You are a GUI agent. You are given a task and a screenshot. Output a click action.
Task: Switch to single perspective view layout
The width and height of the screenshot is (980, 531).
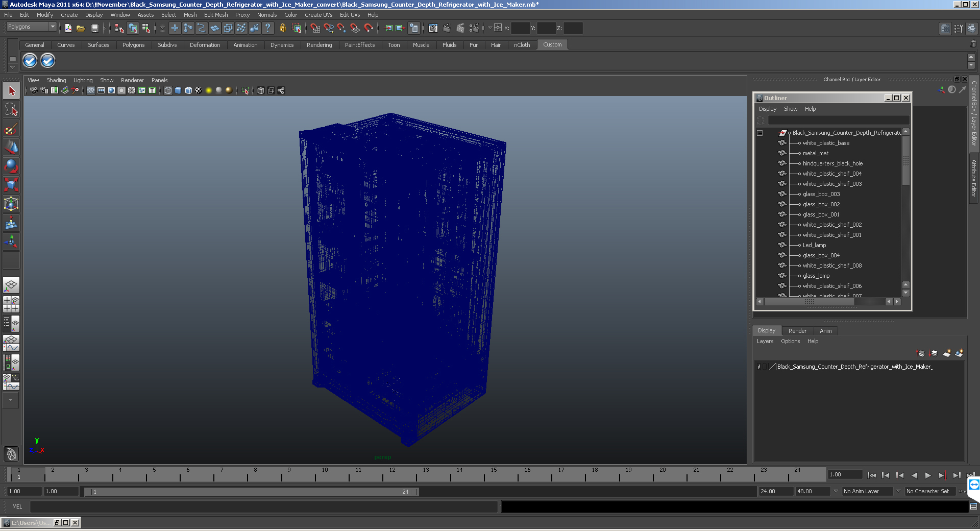11,284
